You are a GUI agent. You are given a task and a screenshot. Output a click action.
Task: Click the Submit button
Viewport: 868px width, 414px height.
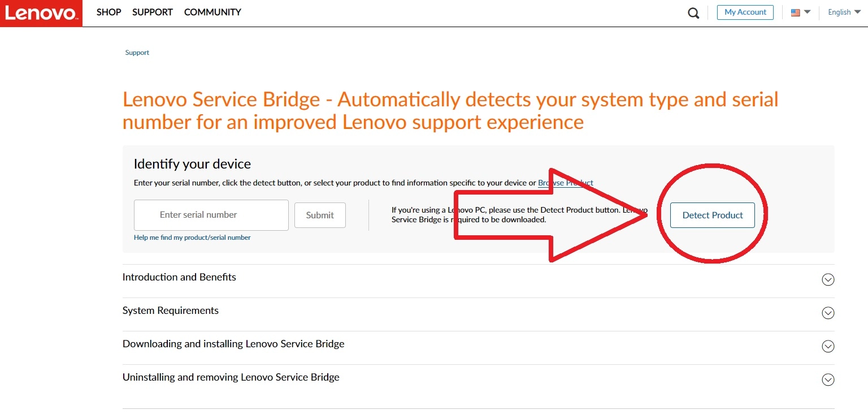(320, 215)
